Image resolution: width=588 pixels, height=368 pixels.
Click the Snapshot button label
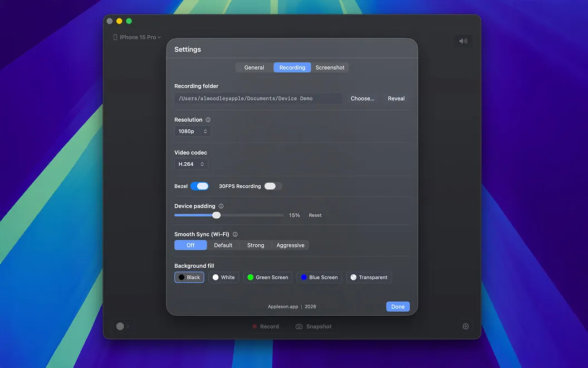click(x=318, y=327)
